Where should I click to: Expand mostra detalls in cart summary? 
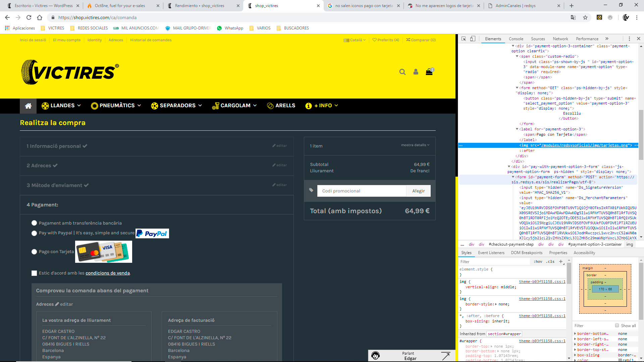(415, 145)
